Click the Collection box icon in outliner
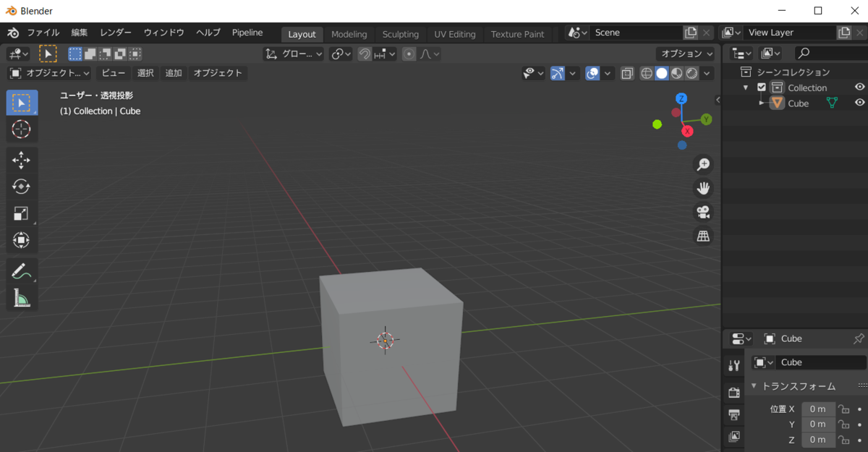 coord(777,88)
